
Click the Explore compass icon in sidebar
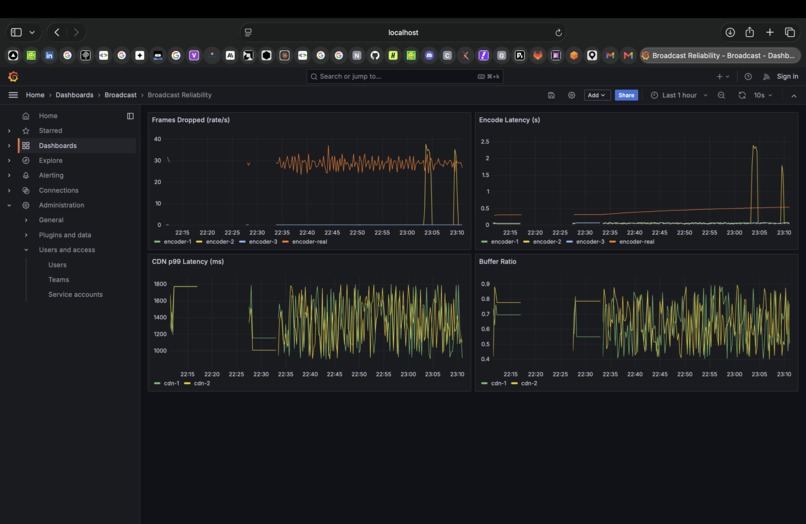coord(26,160)
